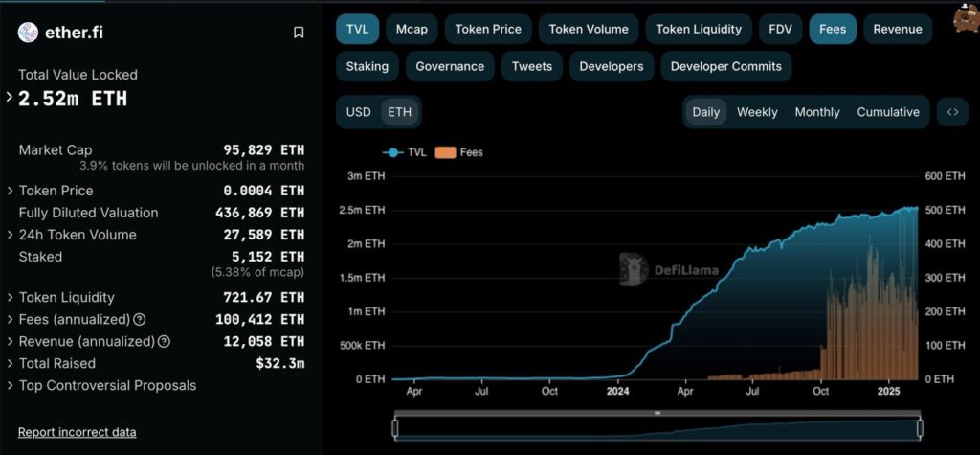Toggle the Token Volume chart metric
980x455 pixels.
pyautogui.click(x=589, y=30)
